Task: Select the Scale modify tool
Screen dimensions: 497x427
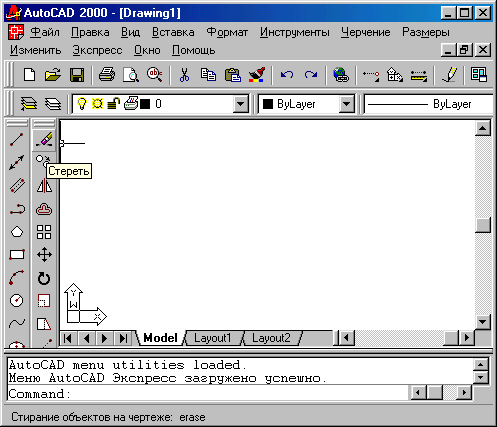Action: pyautogui.click(x=44, y=301)
